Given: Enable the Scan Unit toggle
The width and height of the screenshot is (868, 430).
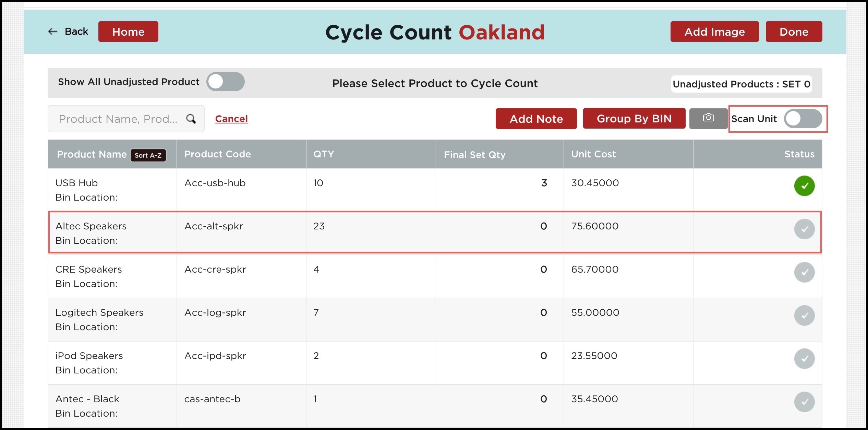Looking at the screenshot, I should tap(803, 119).
